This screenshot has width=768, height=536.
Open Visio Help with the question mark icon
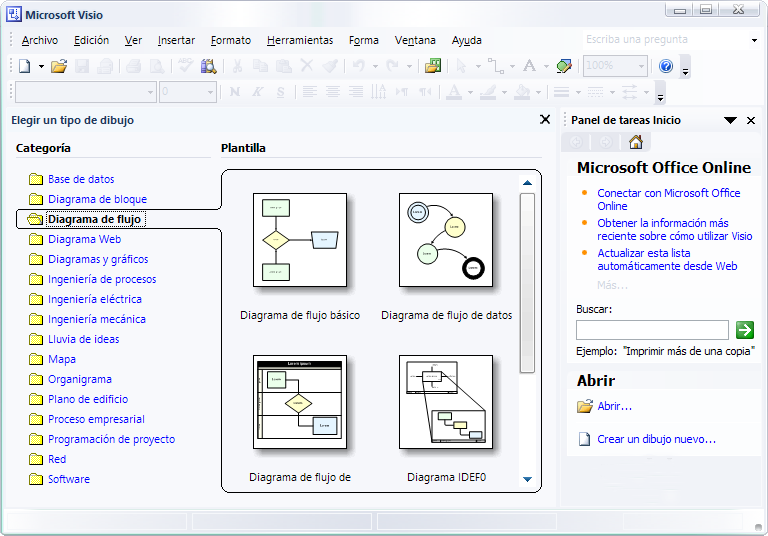666,66
